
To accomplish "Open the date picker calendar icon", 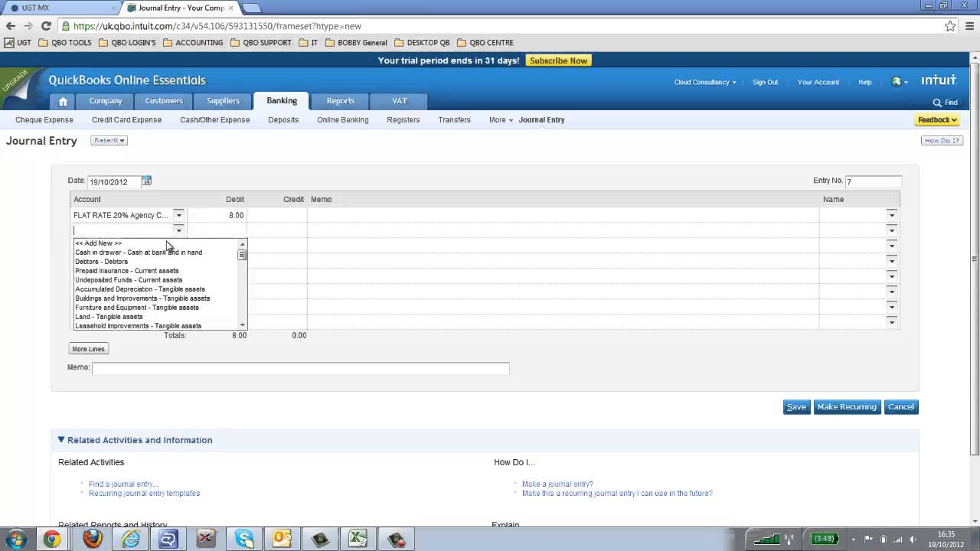I will pos(146,181).
